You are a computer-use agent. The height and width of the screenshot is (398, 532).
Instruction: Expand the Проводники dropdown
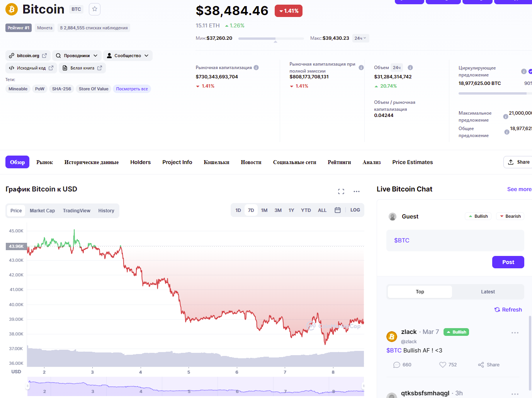coord(77,56)
